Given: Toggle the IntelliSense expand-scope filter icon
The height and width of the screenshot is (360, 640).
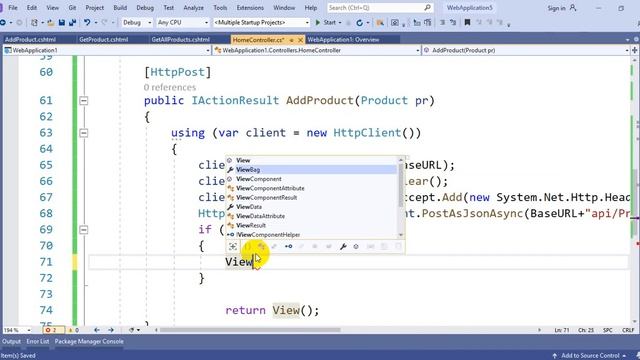Looking at the screenshot, I should click(233, 247).
